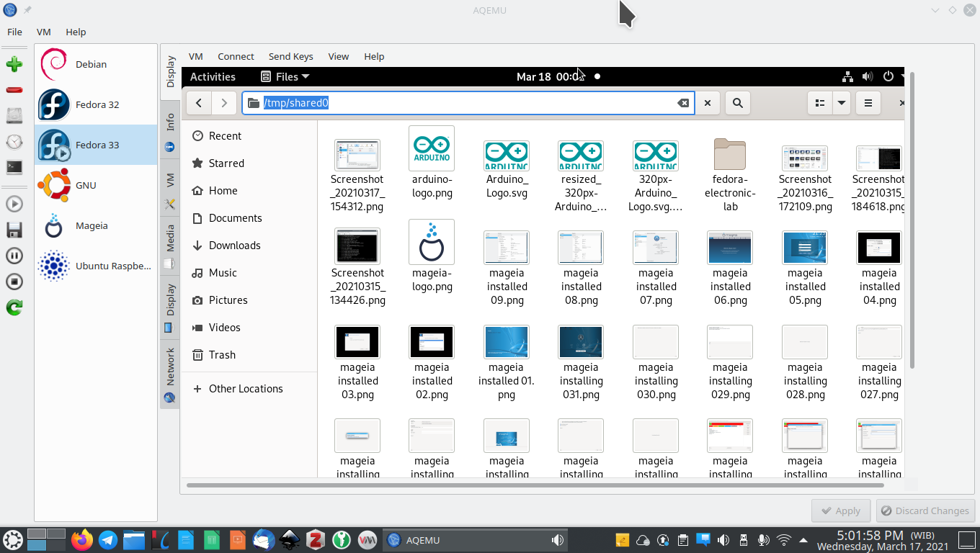This screenshot has width=980, height=553.
Task: Open the Files hamburger menu
Action: click(x=868, y=103)
